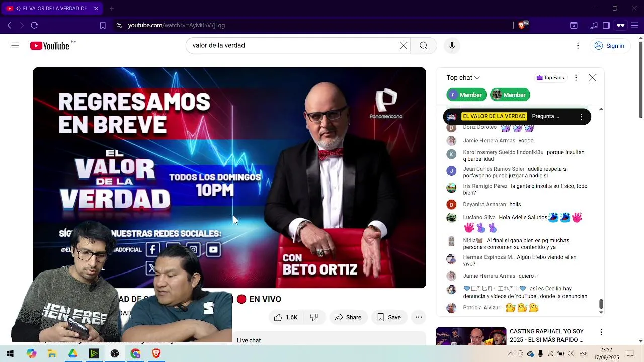This screenshot has height=362, width=644.
Task: Open Brave browser from taskbar
Action: [x=156, y=354]
